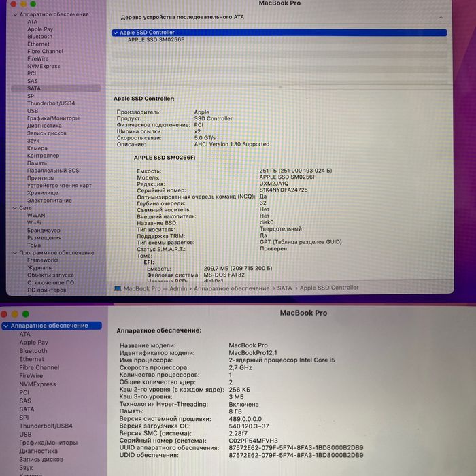Open Контроллер in the sidebar
Image resolution: width=476 pixels, height=476 pixels.
(x=43, y=156)
